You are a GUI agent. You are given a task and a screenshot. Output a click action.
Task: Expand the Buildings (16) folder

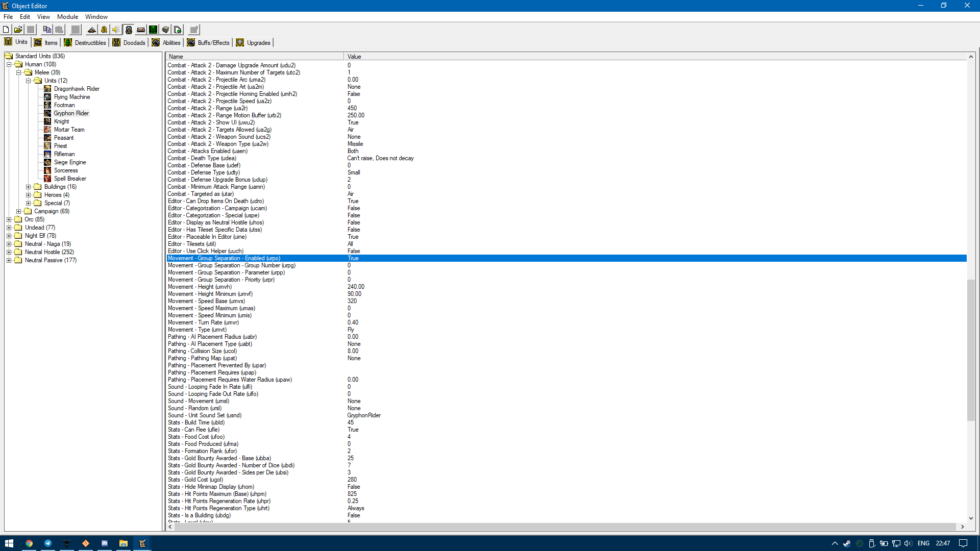29,187
